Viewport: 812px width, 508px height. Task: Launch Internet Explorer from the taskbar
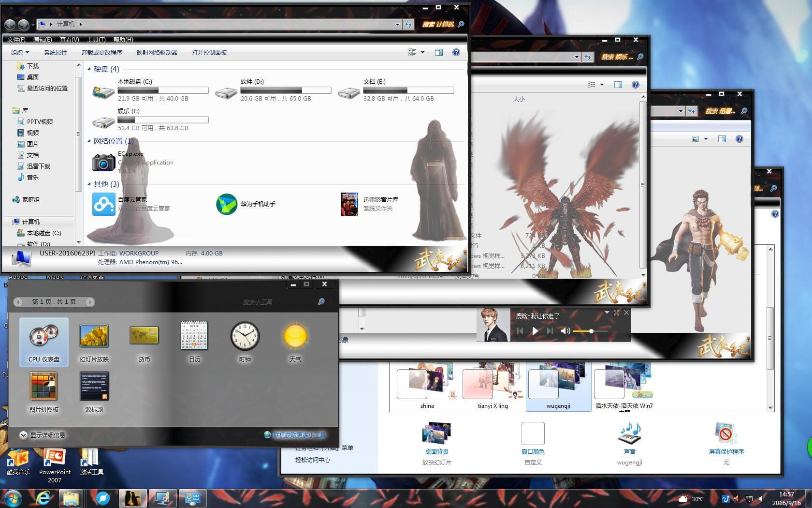(43, 498)
